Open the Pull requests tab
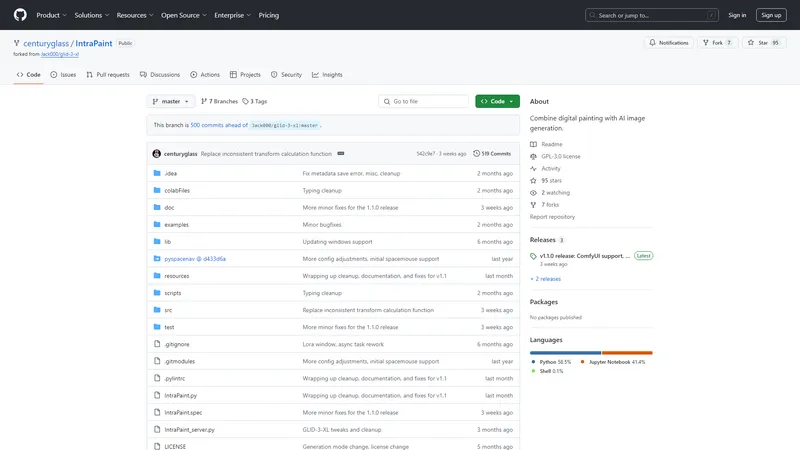Image resolution: width=800 pixels, height=450 pixels. coord(108,74)
